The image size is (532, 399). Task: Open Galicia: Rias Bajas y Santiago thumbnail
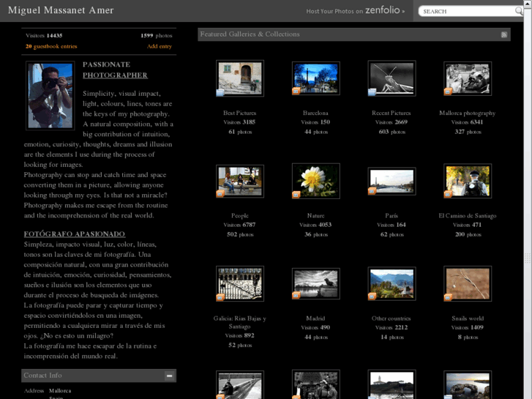coord(240,283)
